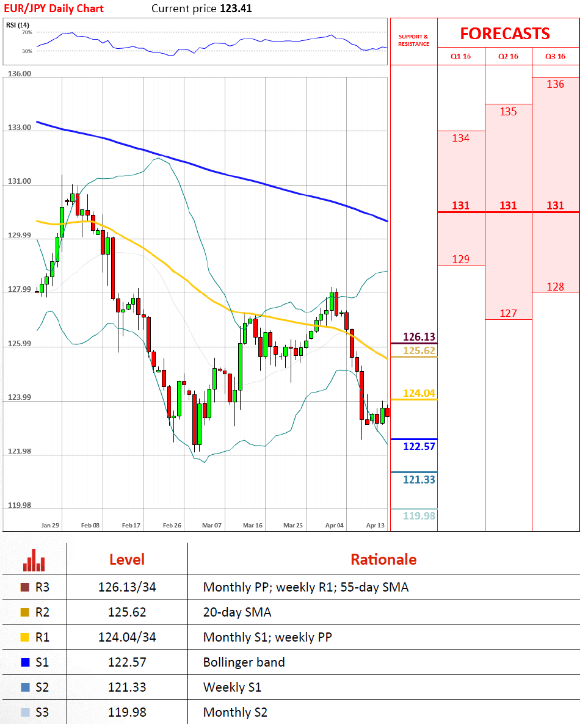
Task: Click the Mar 16 date axis label
Action: coord(253,526)
